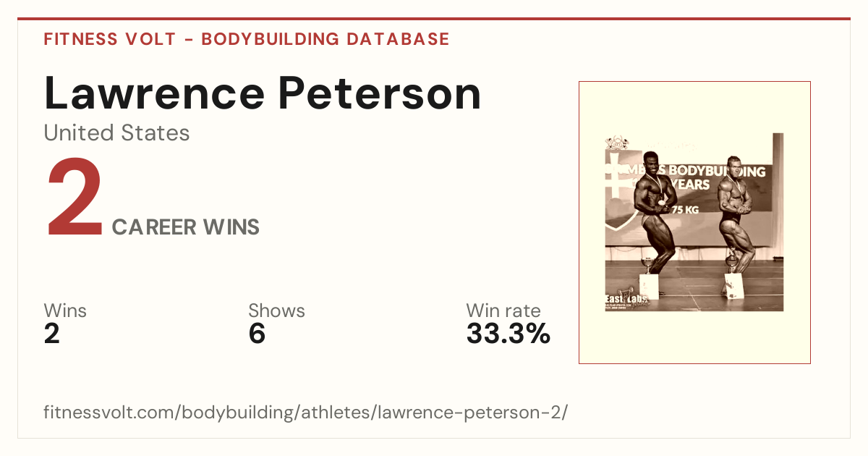Select the Shows value of 6

[257, 334]
